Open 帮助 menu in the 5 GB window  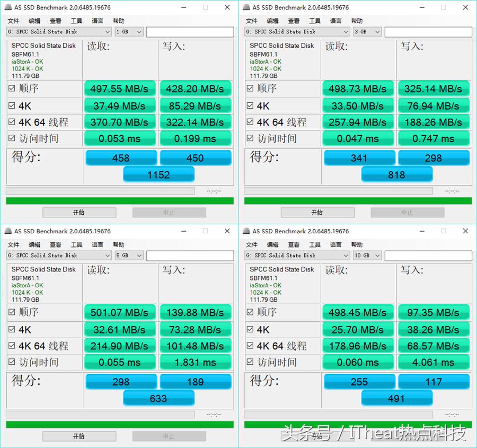pyautogui.click(x=118, y=244)
